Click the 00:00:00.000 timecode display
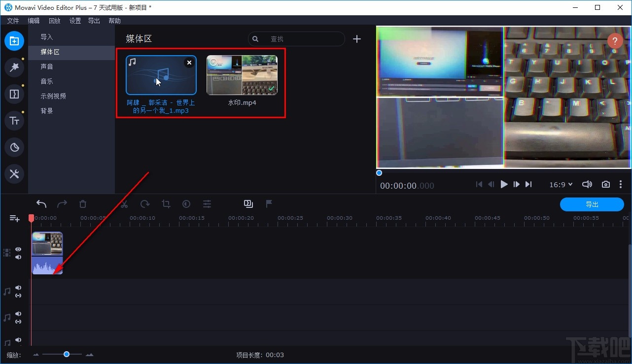Image resolution: width=632 pixels, height=364 pixels. pyautogui.click(x=407, y=186)
